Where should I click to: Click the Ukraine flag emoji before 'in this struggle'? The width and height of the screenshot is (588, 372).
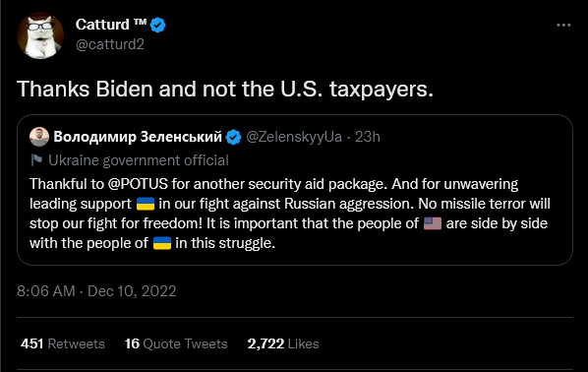[162, 243]
